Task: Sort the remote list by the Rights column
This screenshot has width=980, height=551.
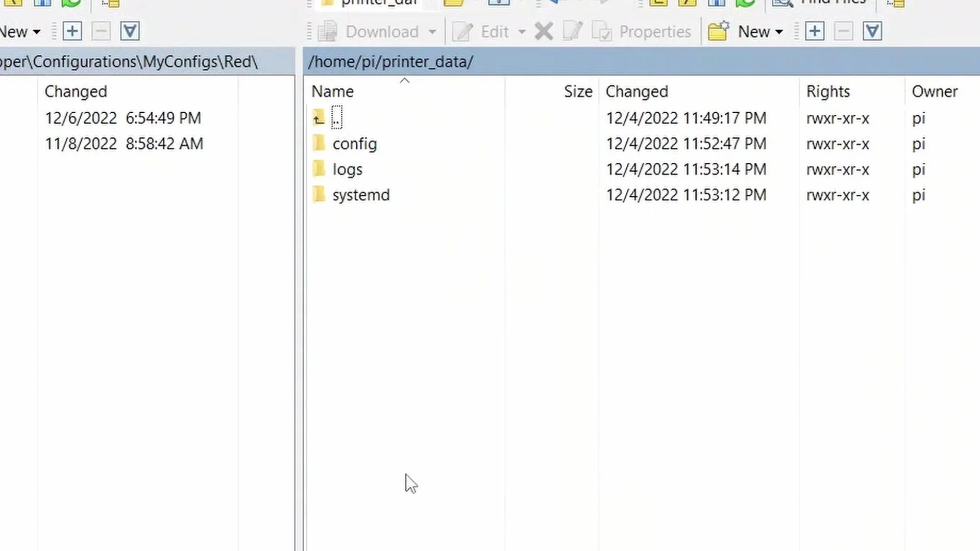Action: 828,92
